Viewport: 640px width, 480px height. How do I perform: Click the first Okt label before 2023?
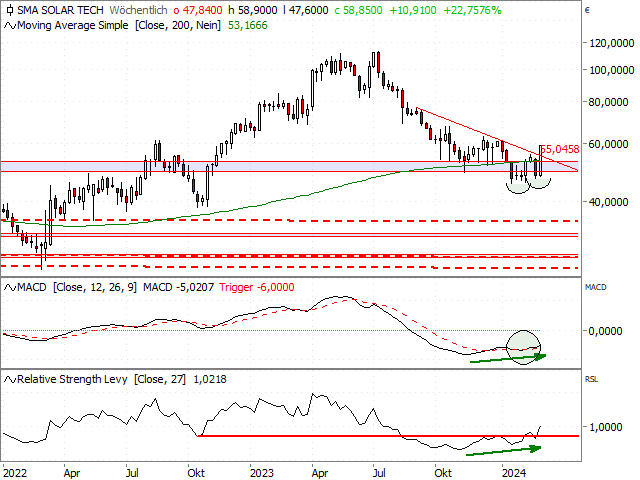click(196, 473)
